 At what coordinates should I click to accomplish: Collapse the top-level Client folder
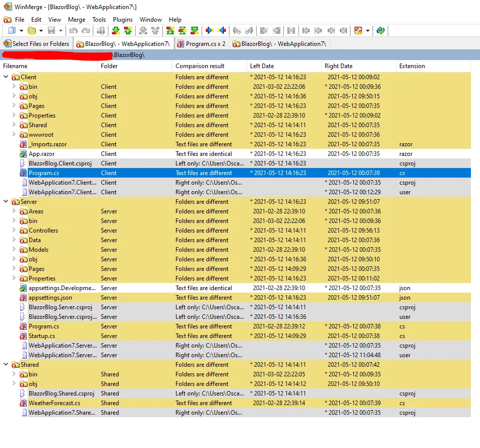(x=6, y=77)
